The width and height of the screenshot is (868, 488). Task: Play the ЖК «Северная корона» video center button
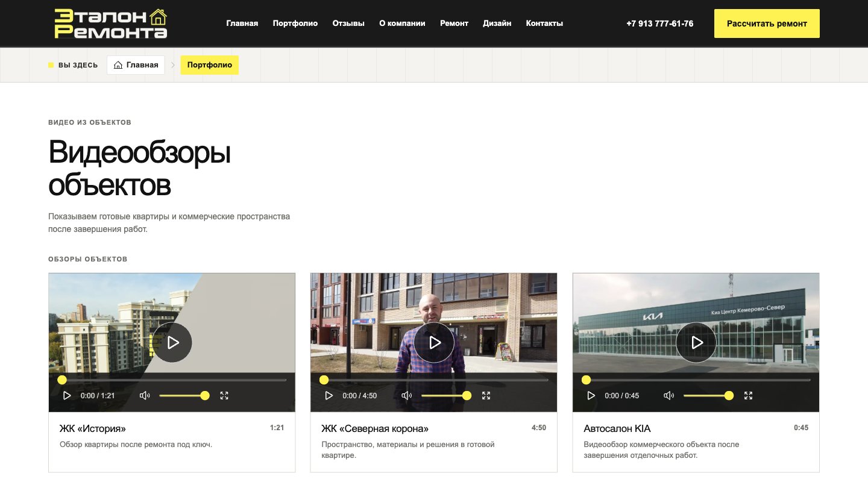click(434, 343)
